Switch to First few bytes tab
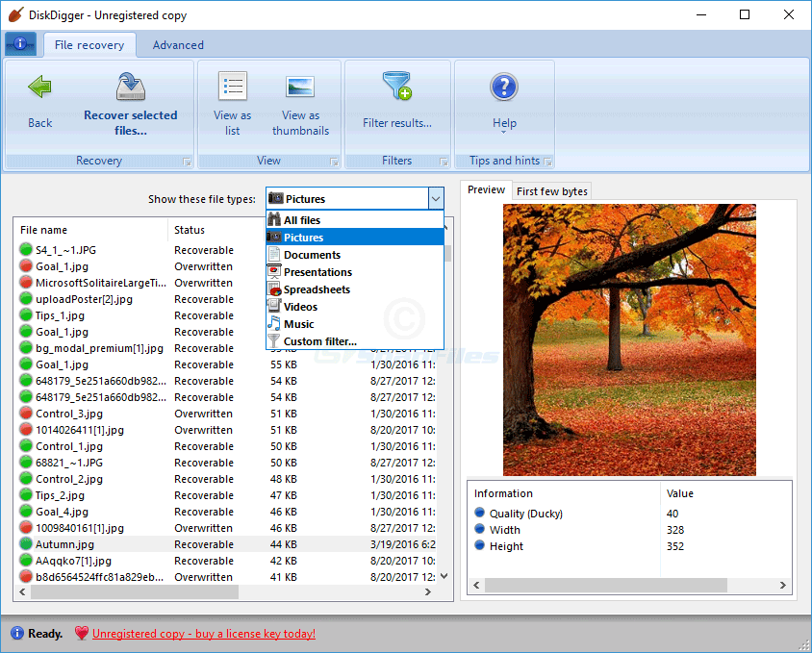The image size is (812, 653). [551, 191]
